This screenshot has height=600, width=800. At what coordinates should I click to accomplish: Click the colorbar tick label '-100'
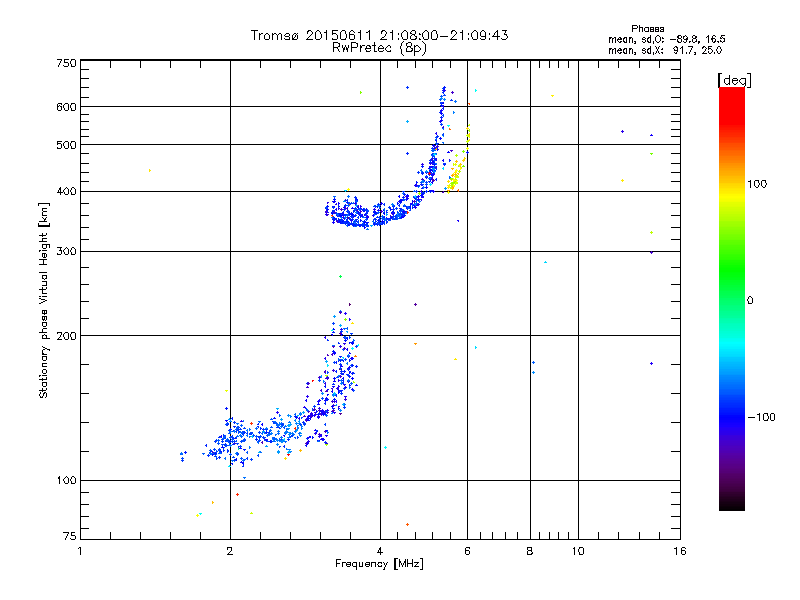coord(761,417)
